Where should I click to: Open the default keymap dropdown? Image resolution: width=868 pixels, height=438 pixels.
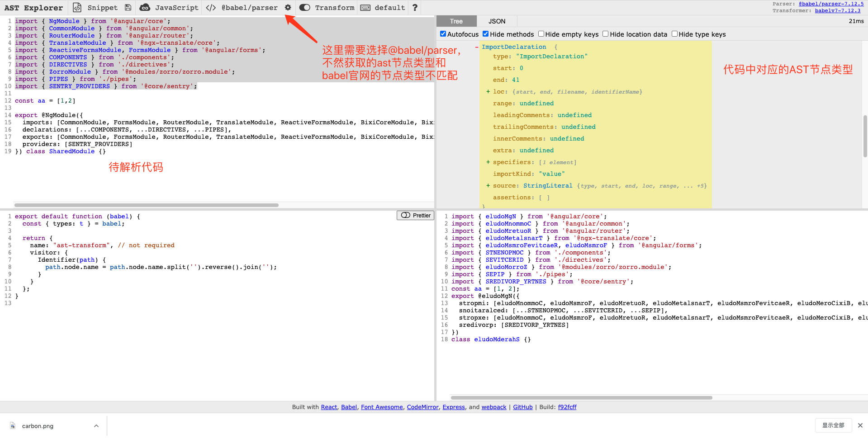tap(390, 8)
